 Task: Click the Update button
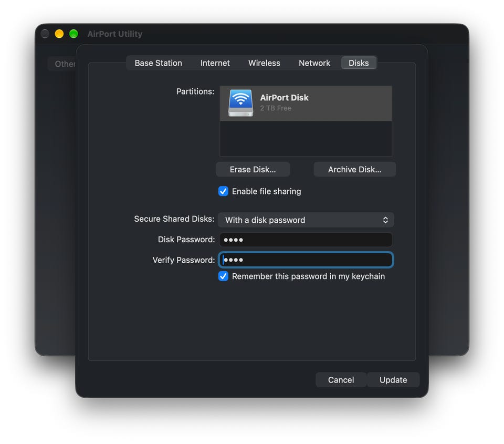[x=393, y=380]
